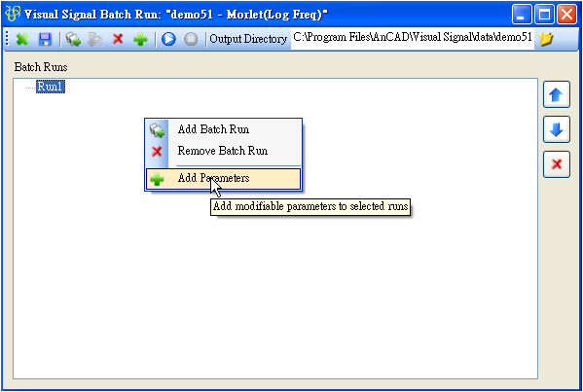Maximize the Visual Signal Batch Run window
Viewport: 583px width, 392px height.
544,15
